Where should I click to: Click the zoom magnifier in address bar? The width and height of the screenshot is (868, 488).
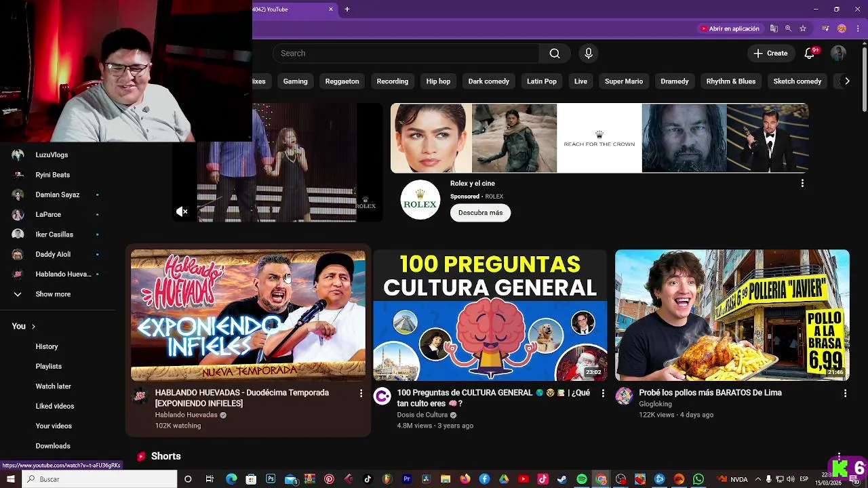[788, 28]
